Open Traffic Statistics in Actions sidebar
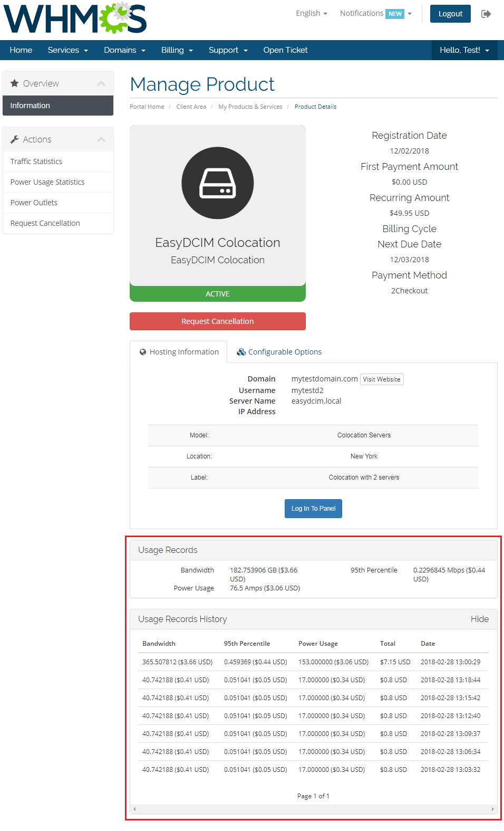The image size is (504, 831). pos(58,161)
